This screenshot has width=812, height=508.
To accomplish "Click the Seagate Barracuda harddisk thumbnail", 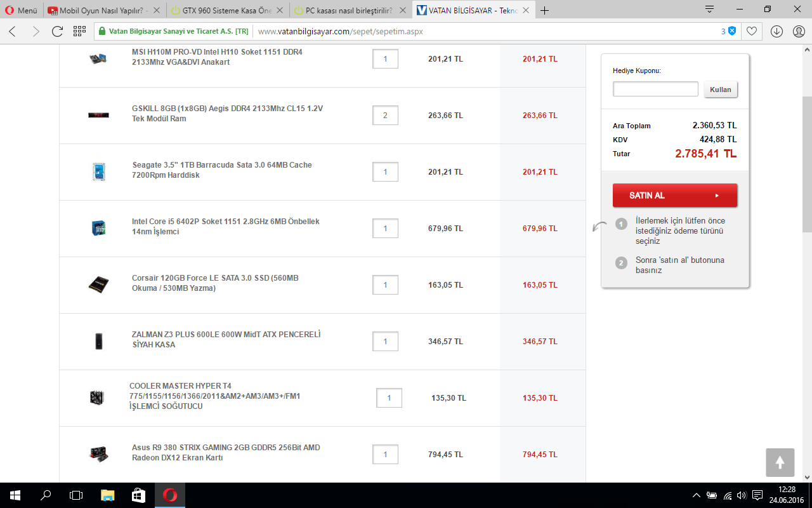I will coord(98,171).
